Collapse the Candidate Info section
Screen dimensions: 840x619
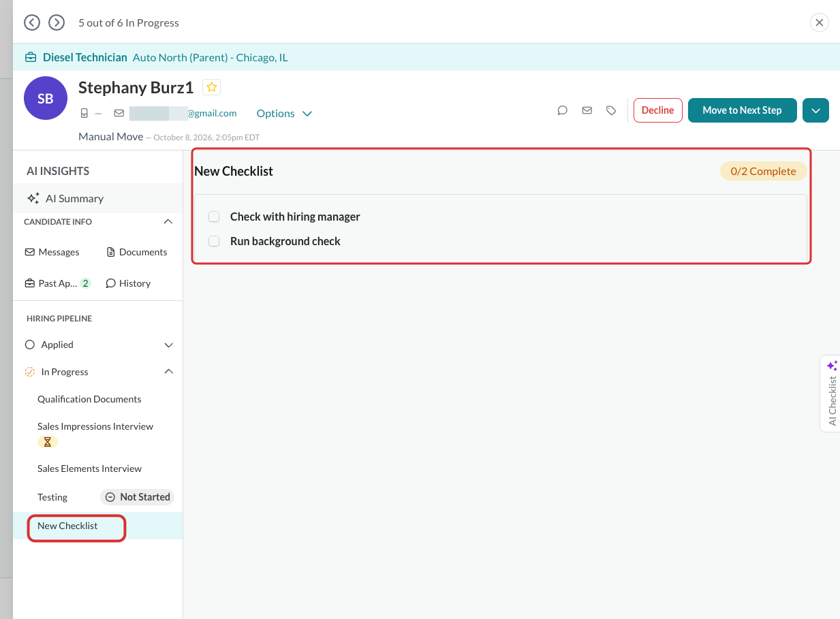point(168,222)
